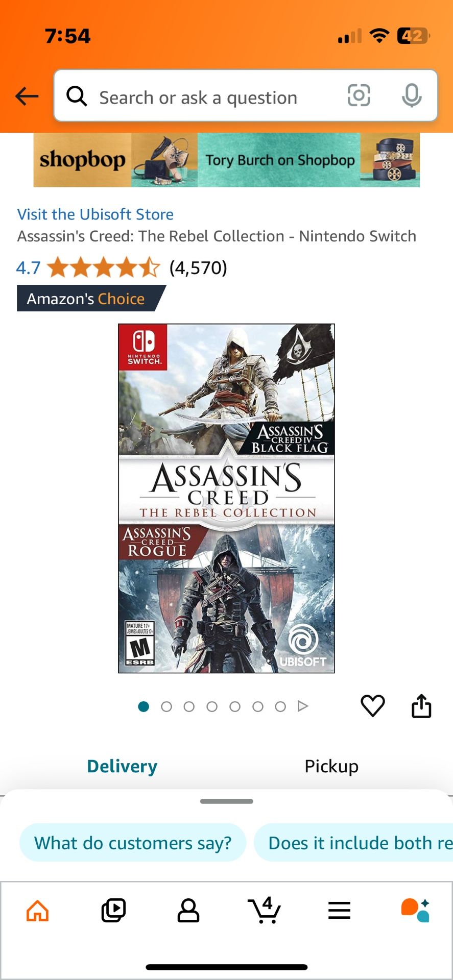Switch to the Pickup tab
This screenshot has width=453, height=980.
(331, 766)
